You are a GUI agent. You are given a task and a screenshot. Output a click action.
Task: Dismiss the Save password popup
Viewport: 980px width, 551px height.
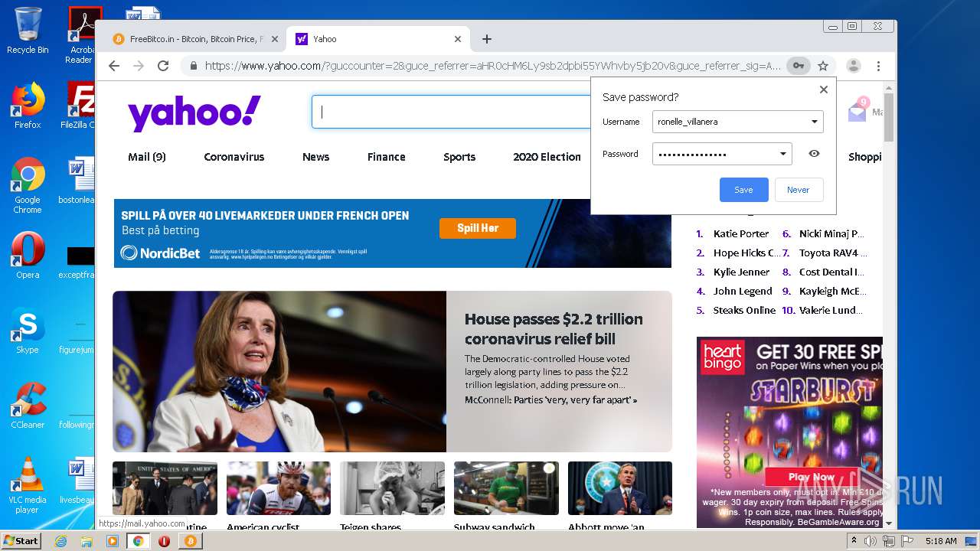[824, 90]
